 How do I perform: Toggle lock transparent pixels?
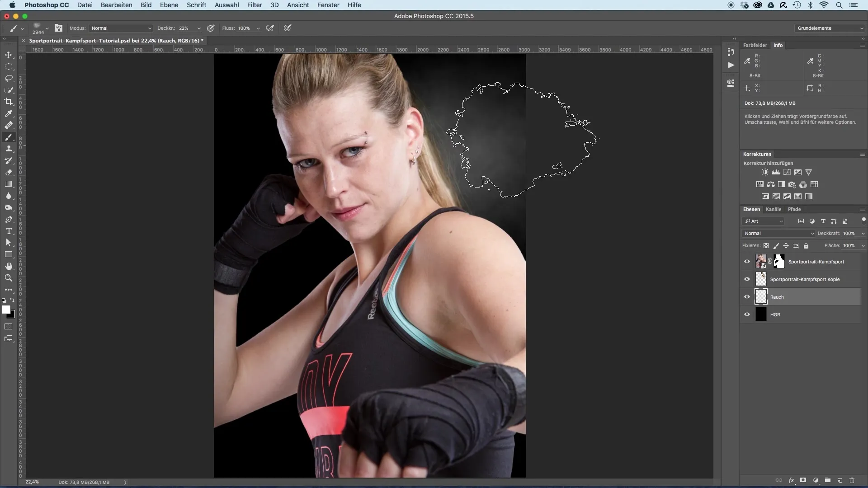(x=766, y=246)
